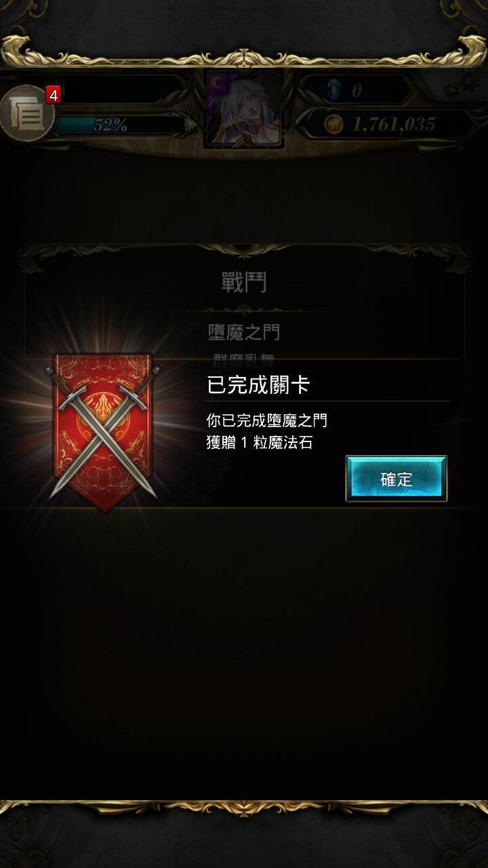Viewport: 488px width, 868px height.
Task: Open the white-haired character portrait
Action: tap(245, 108)
